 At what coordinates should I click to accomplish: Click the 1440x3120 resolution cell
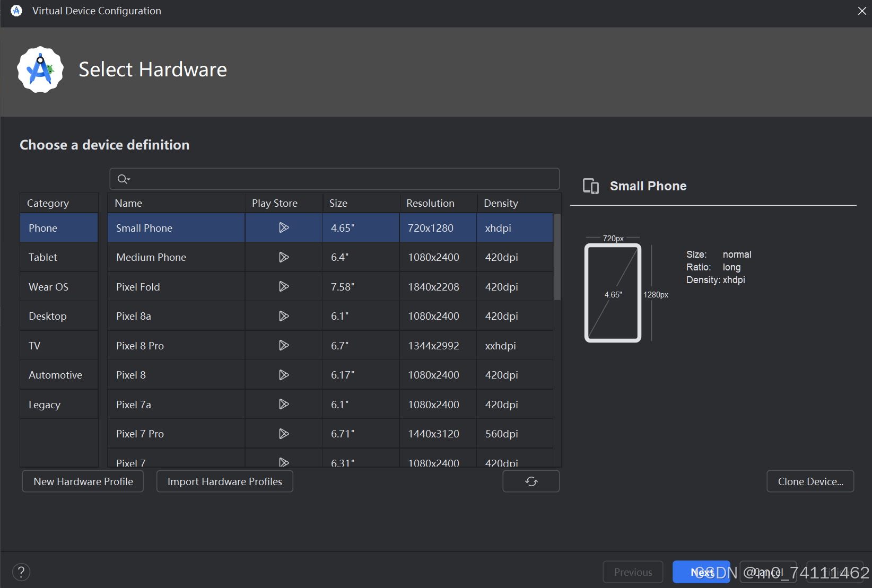click(438, 434)
